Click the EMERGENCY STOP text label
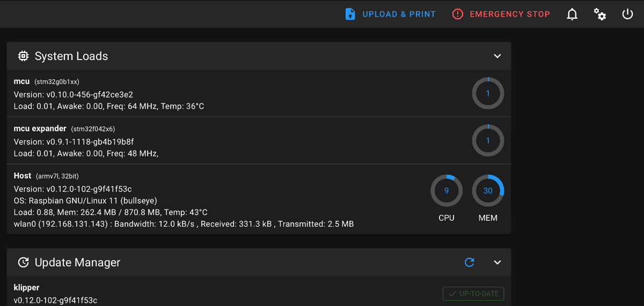The width and height of the screenshot is (644, 306). click(x=510, y=14)
